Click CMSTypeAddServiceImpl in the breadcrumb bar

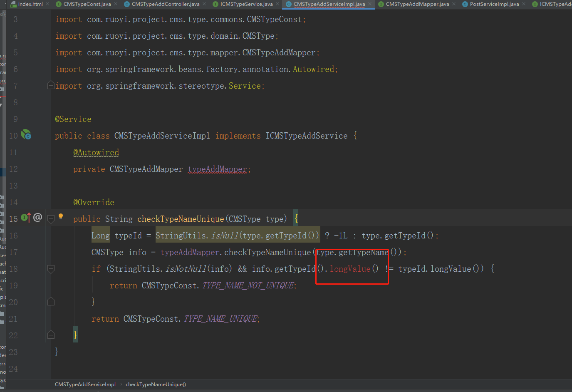[85, 385]
